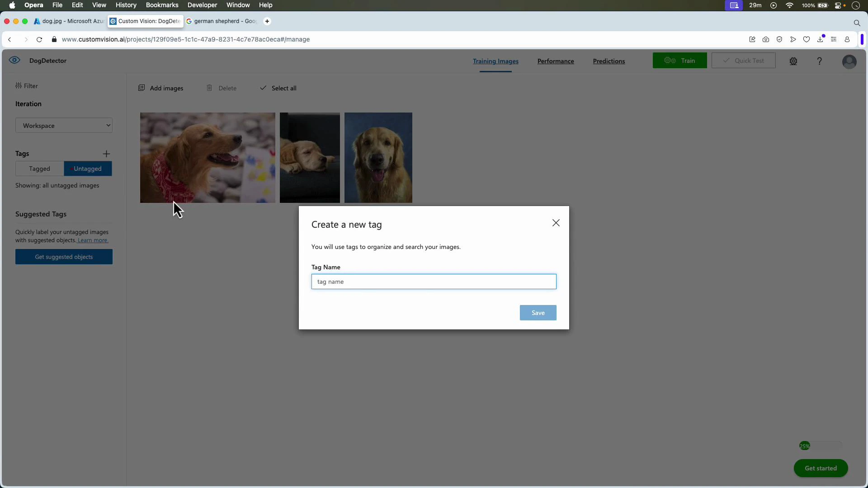868x488 pixels.
Task: Click the Tag Name input field
Action: click(x=434, y=282)
